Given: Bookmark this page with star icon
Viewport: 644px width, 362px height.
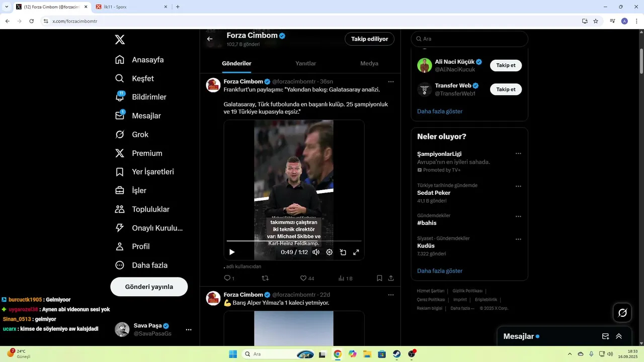Looking at the screenshot, I should (x=596, y=21).
